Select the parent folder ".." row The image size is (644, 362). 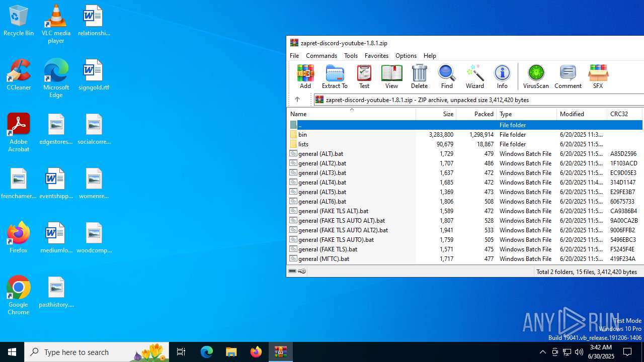[x=465, y=125]
